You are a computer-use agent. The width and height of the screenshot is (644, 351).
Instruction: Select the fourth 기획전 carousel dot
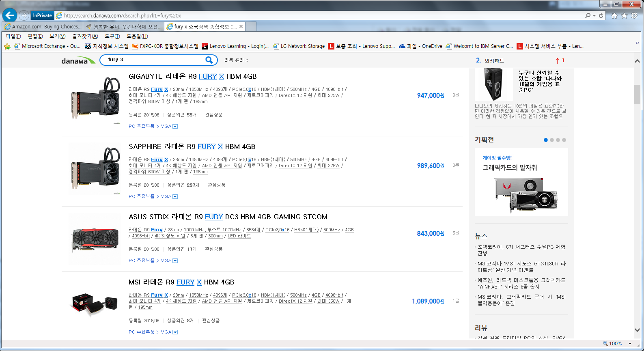[x=564, y=140]
